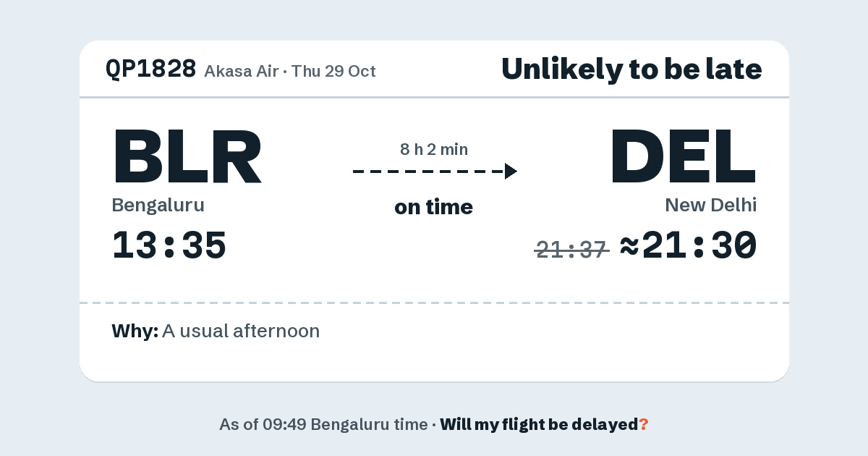This screenshot has width=868, height=456.
Task: Click the 8 h 2 min duration label
Action: coord(434,150)
